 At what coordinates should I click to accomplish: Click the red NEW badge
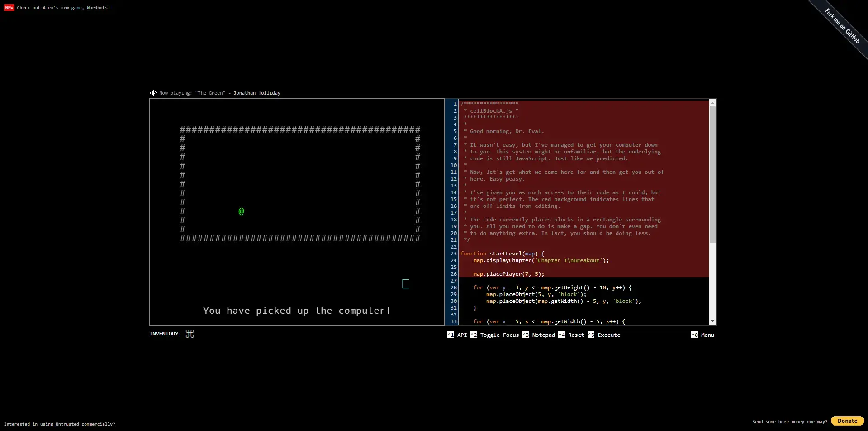(9, 8)
